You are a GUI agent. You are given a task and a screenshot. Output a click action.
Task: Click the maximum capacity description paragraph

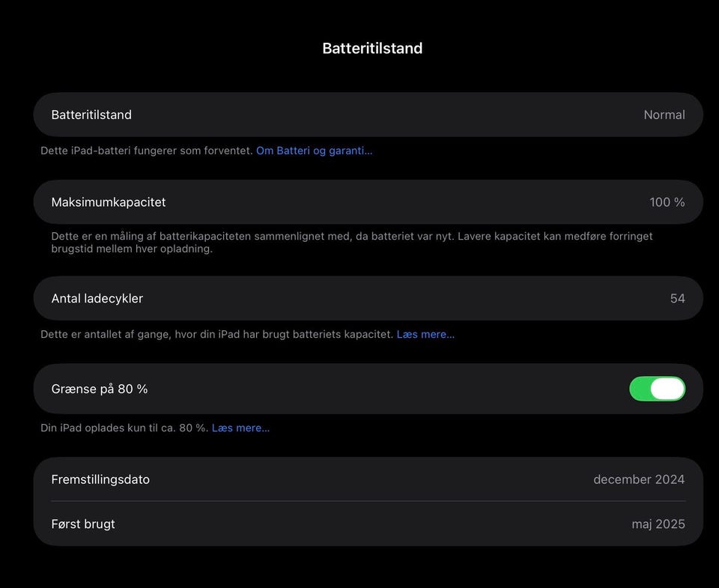click(351, 242)
